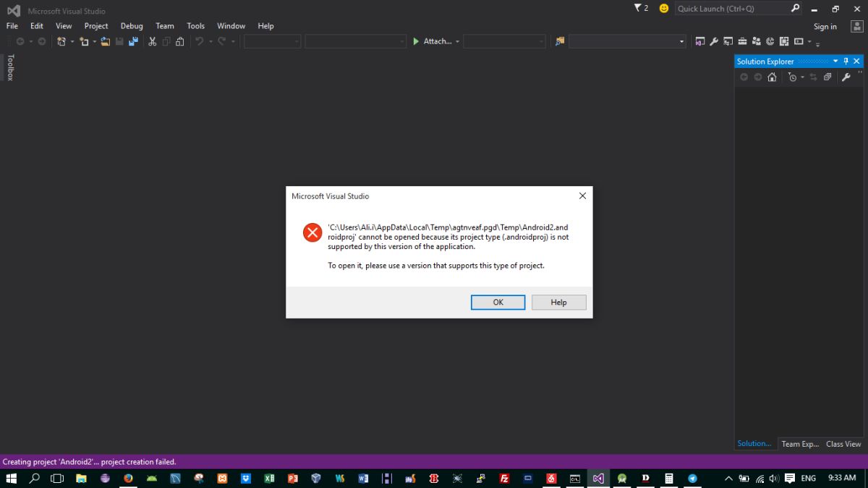Image resolution: width=868 pixels, height=488 pixels.
Task: Open the taskbar Calculator icon
Action: click(669, 478)
